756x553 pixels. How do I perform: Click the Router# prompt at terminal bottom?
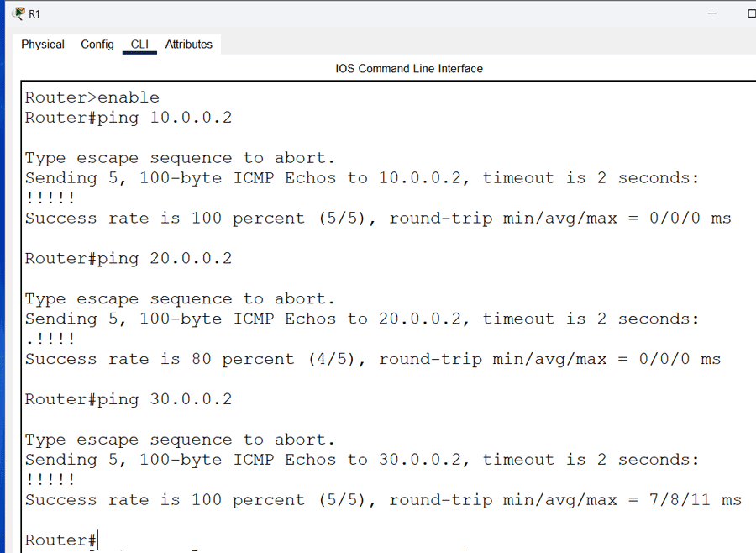60,540
